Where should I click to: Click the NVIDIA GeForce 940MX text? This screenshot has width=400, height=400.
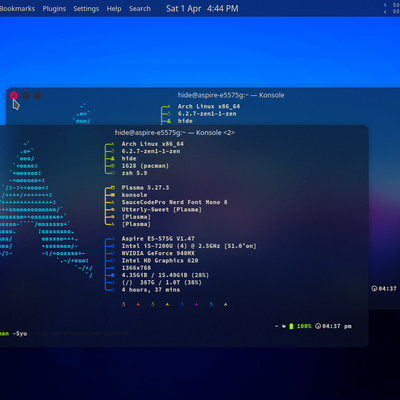click(158, 253)
